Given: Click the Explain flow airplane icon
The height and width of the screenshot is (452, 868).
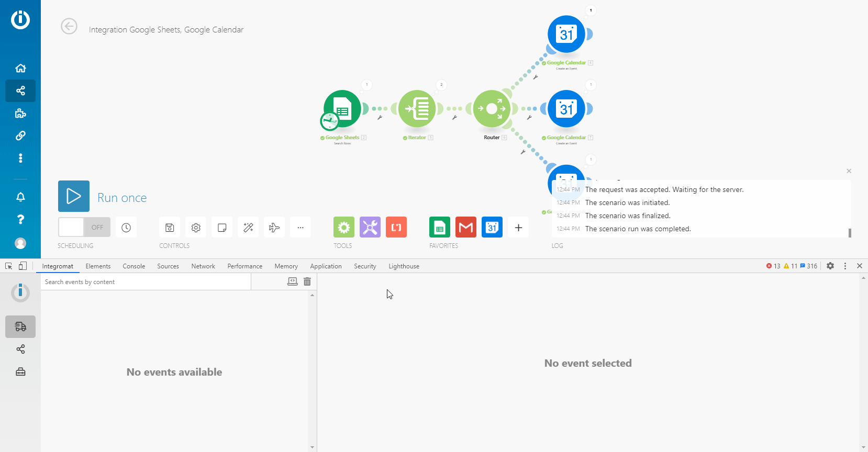Looking at the screenshot, I should point(274,228).
